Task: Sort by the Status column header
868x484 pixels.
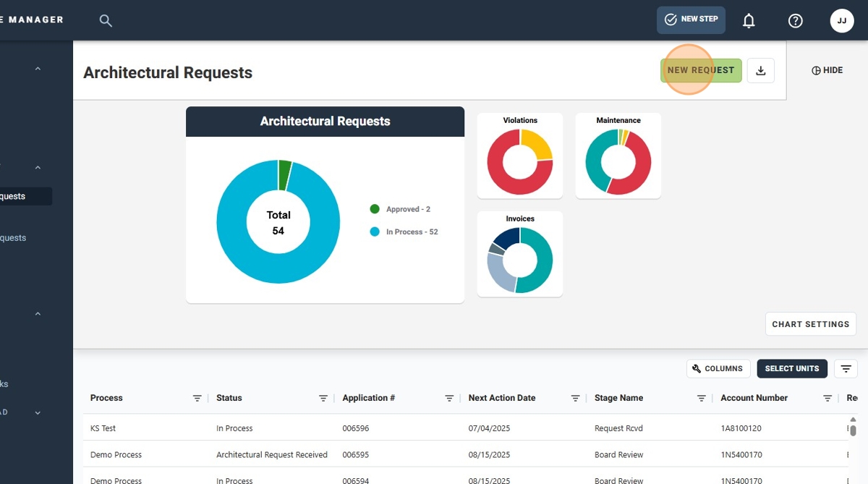Action: pos(229,398)
